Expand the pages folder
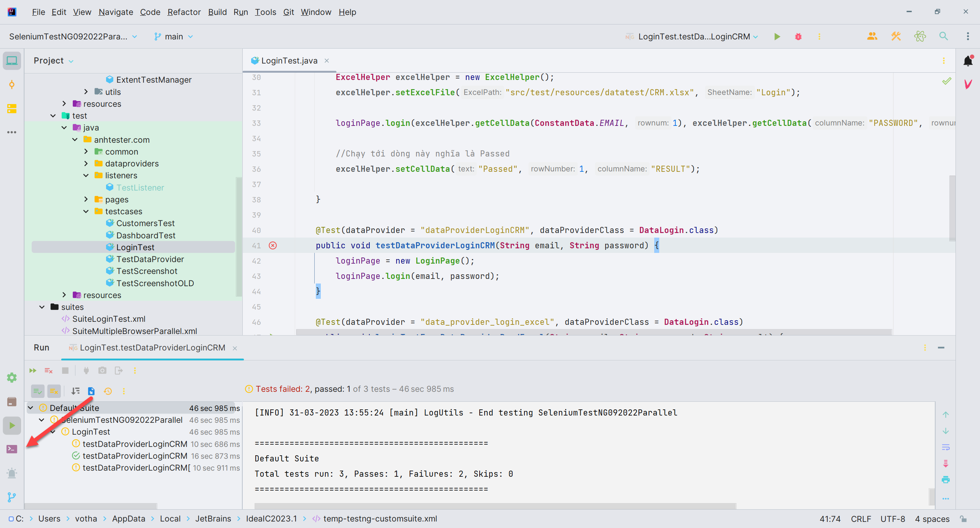 pyautogui.click(x=86, y=199)
